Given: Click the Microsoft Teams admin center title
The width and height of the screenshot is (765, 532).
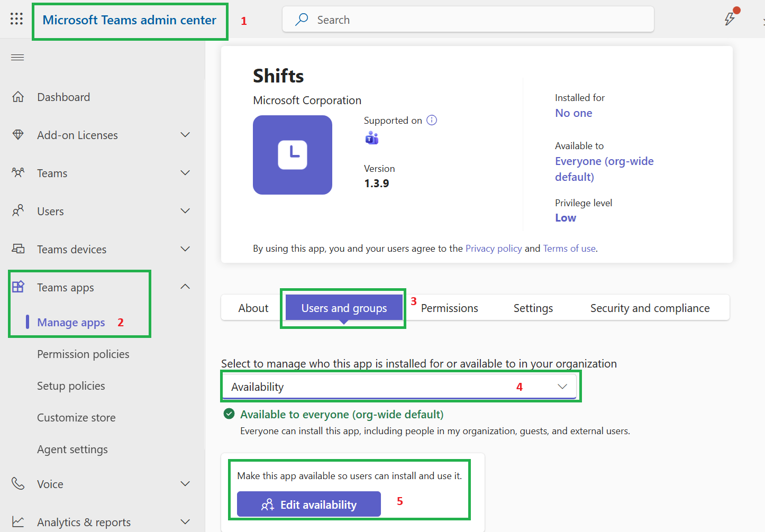Looking at the screenshot, I should [130, 20].
